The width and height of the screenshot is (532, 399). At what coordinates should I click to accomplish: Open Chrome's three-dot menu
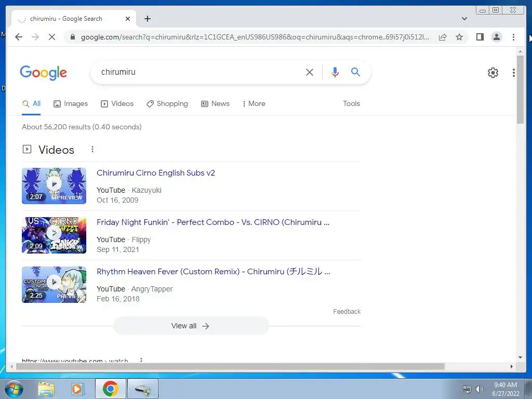click(x=513, y=37)
